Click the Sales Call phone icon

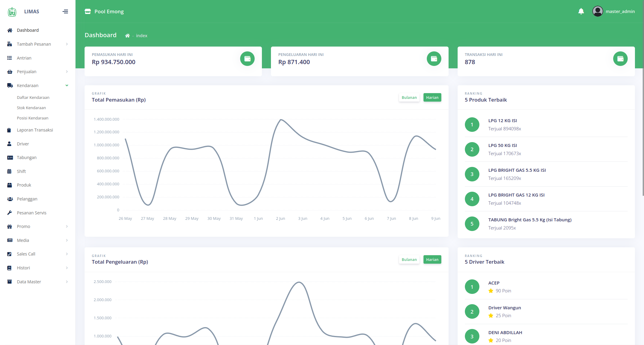coord(9,254)
